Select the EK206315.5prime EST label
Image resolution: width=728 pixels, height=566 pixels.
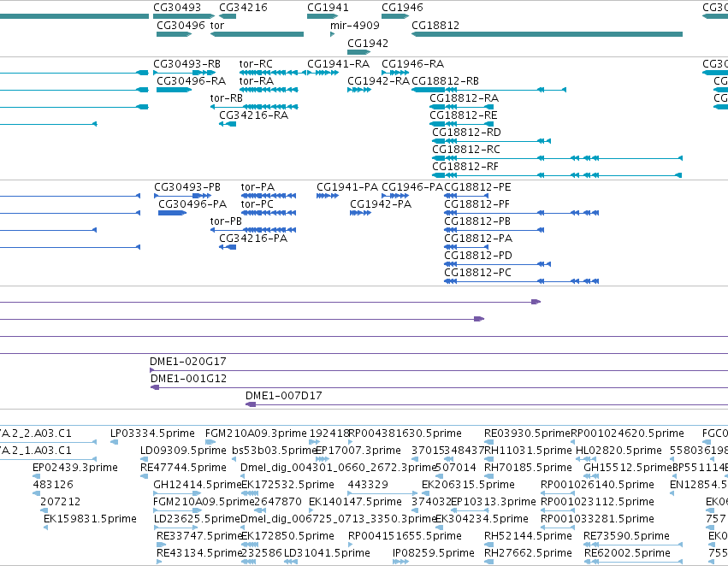[468, 486]
